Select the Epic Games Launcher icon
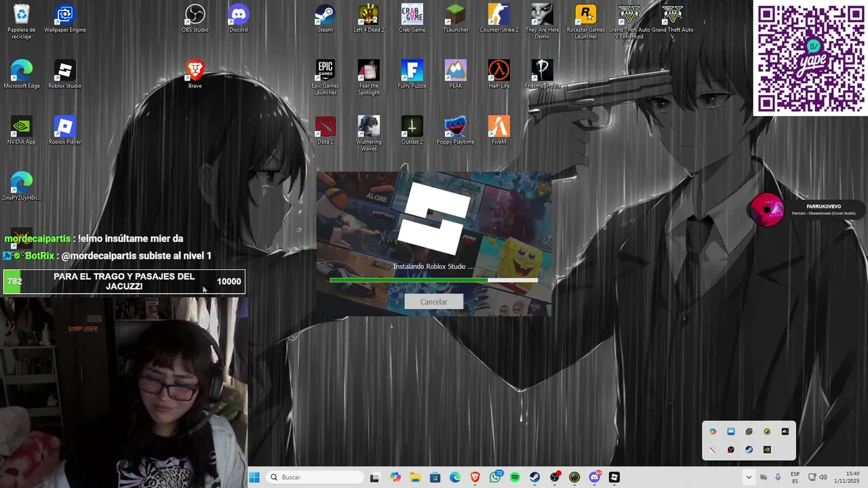Viewport: 868px width, 488px height. (325, 77)
